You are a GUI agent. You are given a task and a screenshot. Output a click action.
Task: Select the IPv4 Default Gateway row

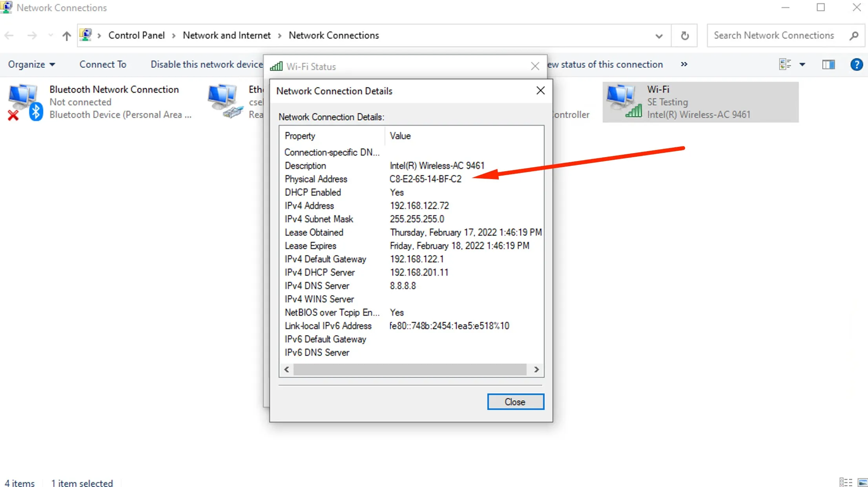tap(411, 259)
